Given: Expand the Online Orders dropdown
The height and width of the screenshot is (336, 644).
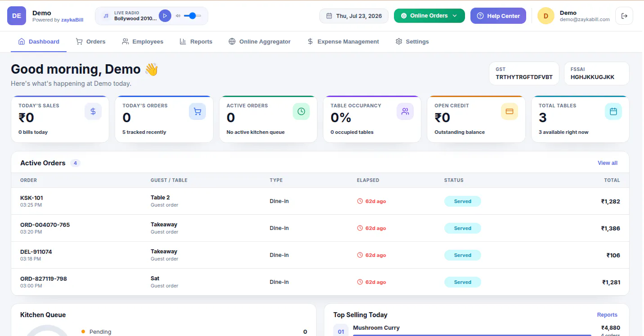Looking at the screenshot, I should tap(429, 16).
